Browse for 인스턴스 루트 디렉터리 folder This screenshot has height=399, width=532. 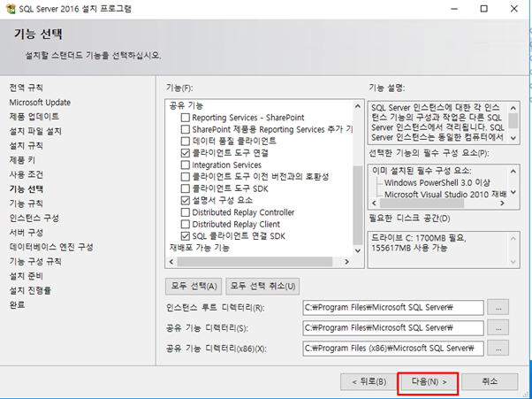(x=498, y=308)
